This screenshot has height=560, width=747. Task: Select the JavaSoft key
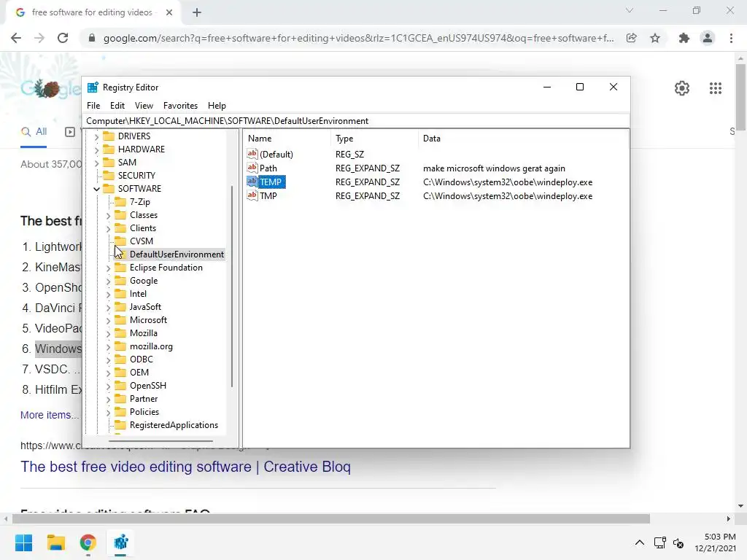pos(145,307)
